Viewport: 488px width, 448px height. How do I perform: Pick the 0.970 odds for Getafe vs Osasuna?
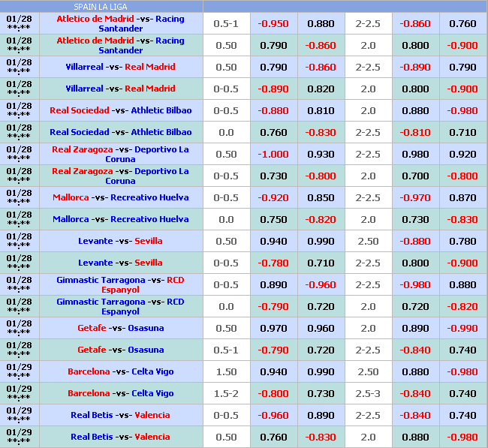(x=273, y=328)
